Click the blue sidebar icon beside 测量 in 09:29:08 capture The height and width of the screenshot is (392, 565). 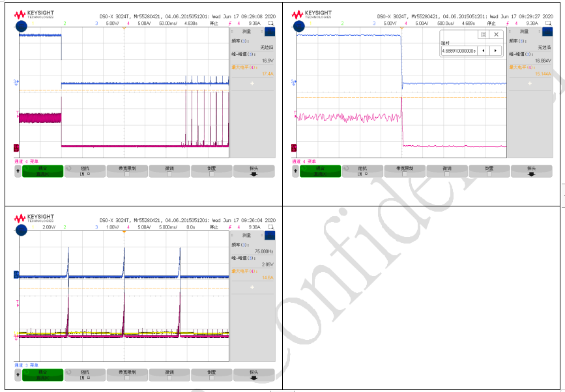pos(270,32)
